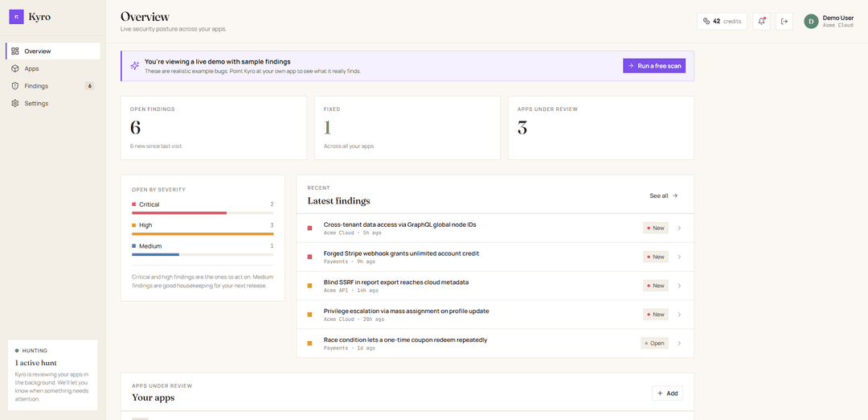Click the High severity bar
Image resolution: width=868 pixels, height=420 pixels.
coord(203,234)
